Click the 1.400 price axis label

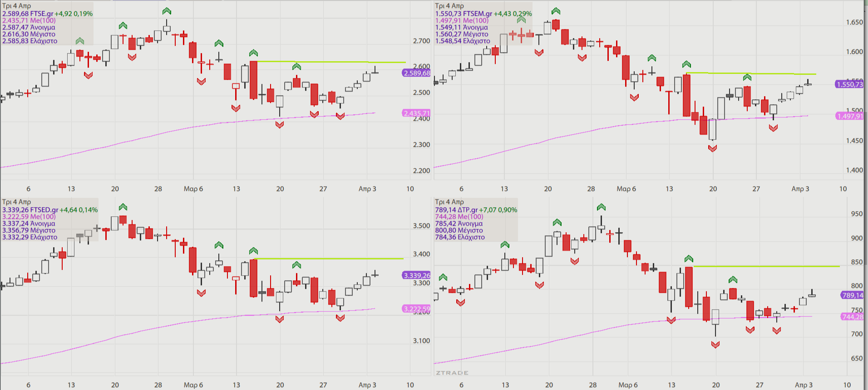854,170
